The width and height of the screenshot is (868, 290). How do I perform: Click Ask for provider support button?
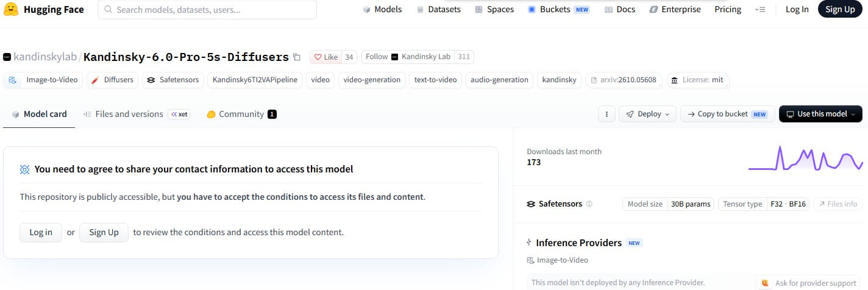pyautogui.click(x=808, y=283)
